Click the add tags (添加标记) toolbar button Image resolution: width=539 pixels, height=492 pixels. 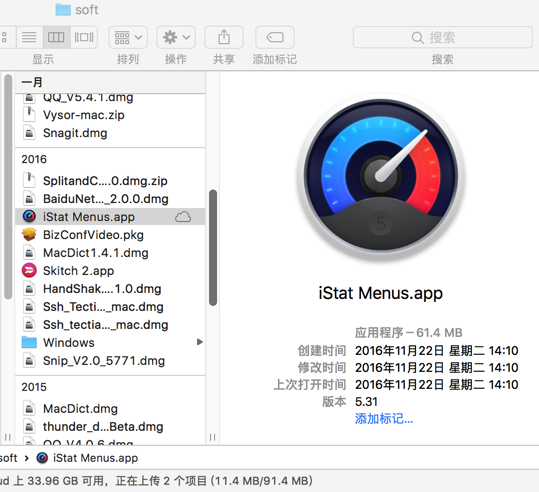pos(275,37)
